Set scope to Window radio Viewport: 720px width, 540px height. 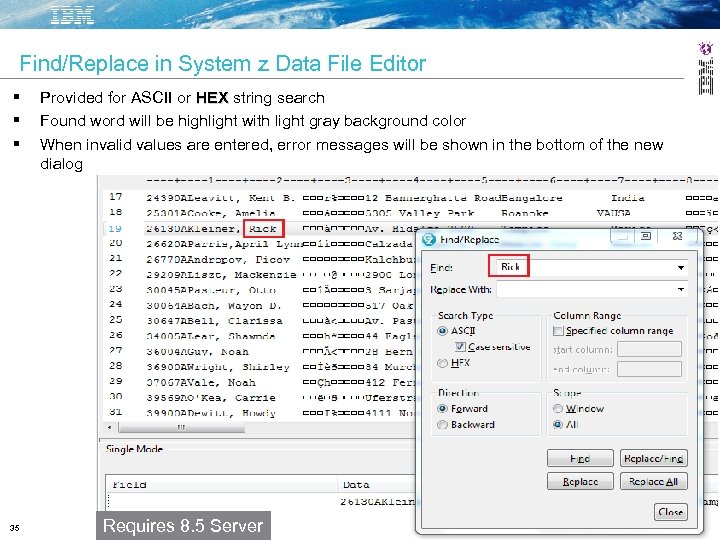coord(558,408)
